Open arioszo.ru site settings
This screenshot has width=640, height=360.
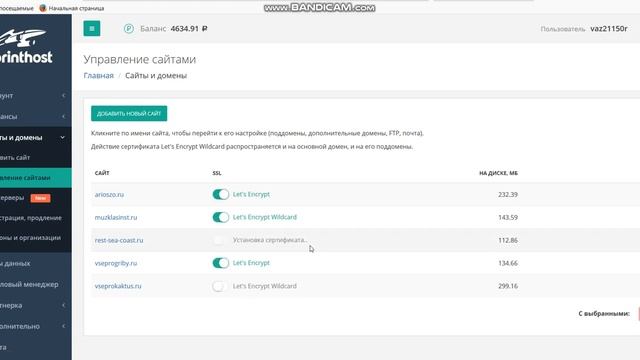point(109,195)
